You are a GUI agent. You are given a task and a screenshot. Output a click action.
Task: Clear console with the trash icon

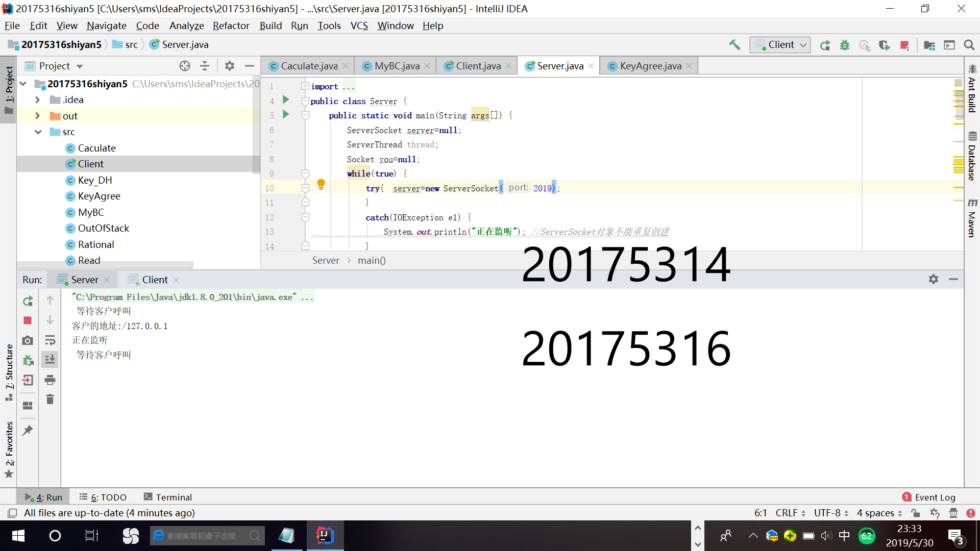(50, 399)
